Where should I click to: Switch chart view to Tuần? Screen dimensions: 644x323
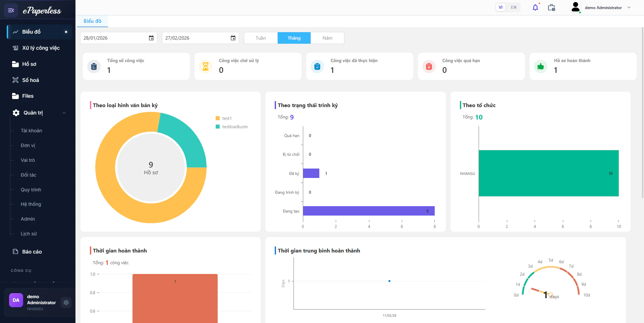260,38
